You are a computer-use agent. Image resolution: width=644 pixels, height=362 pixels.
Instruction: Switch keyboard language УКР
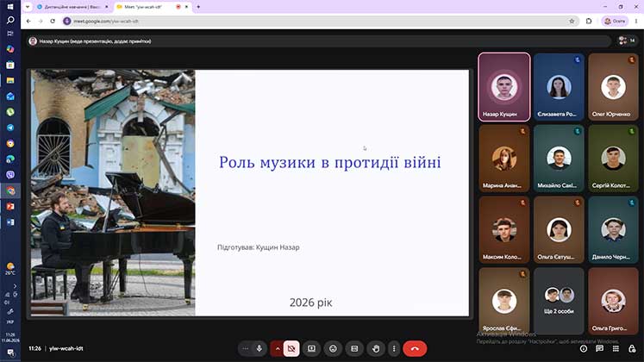pyautogui.click(x=10, y=322)
